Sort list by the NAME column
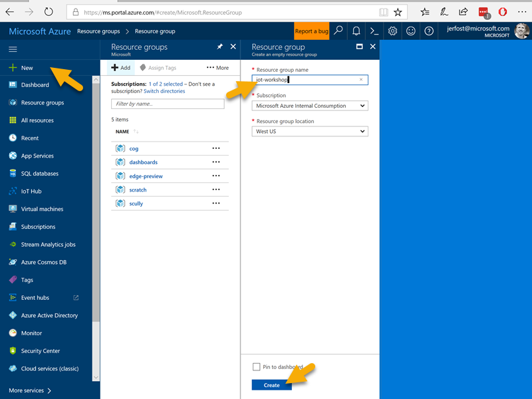 (122, 132)
